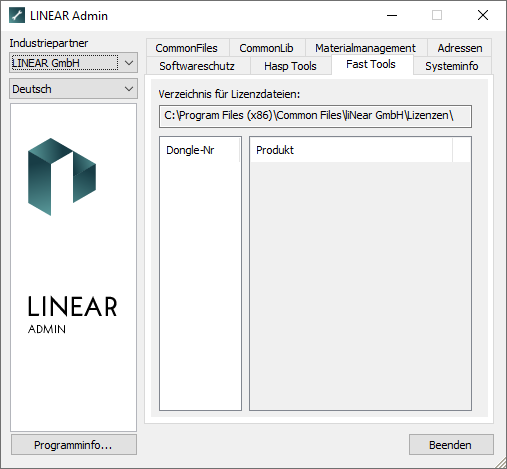
Task: Click the Dongle-Nr column header
Action: pos(199,150)
